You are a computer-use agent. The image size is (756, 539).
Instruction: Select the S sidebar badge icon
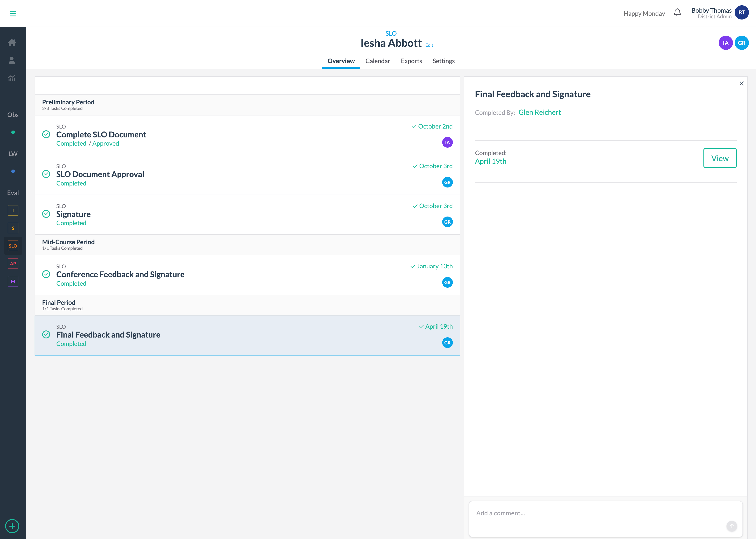pos(13,228)
